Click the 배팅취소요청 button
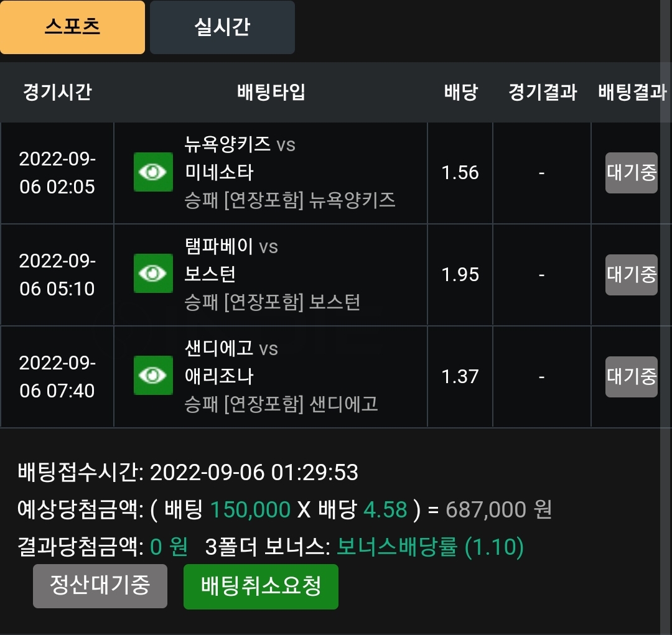Image resolution: width=672 pixels, height=635 pixels. tap(261, 586)
